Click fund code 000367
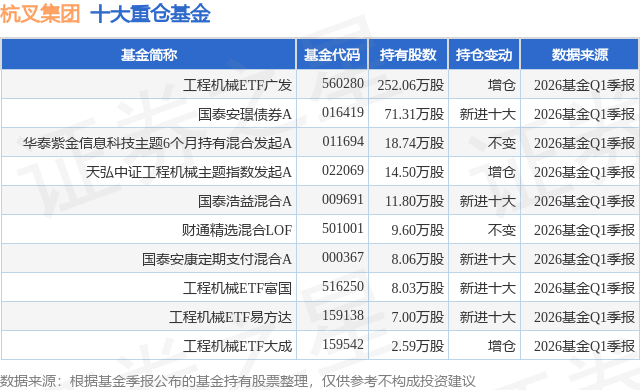The width and height of the screenshot is (640, 390). point(342,258)
